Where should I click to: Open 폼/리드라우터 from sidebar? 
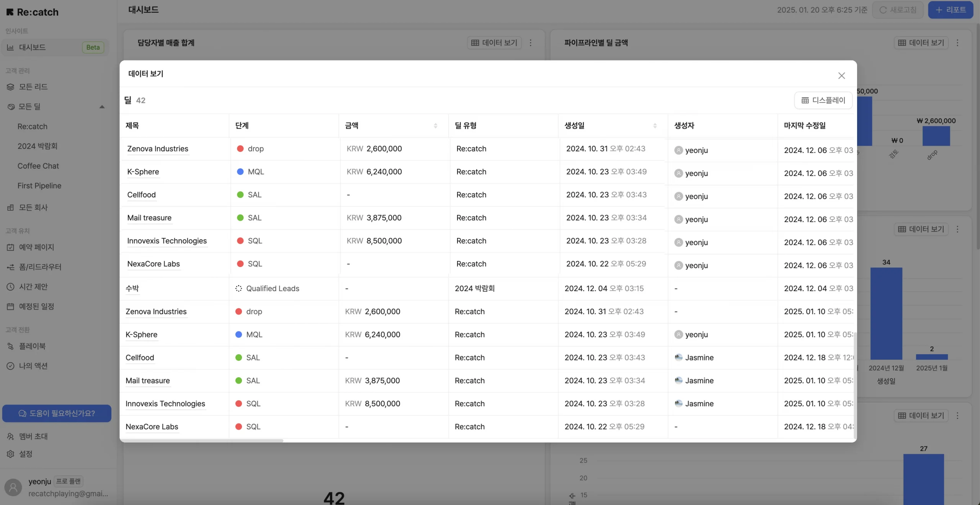(x=40, y=267)
